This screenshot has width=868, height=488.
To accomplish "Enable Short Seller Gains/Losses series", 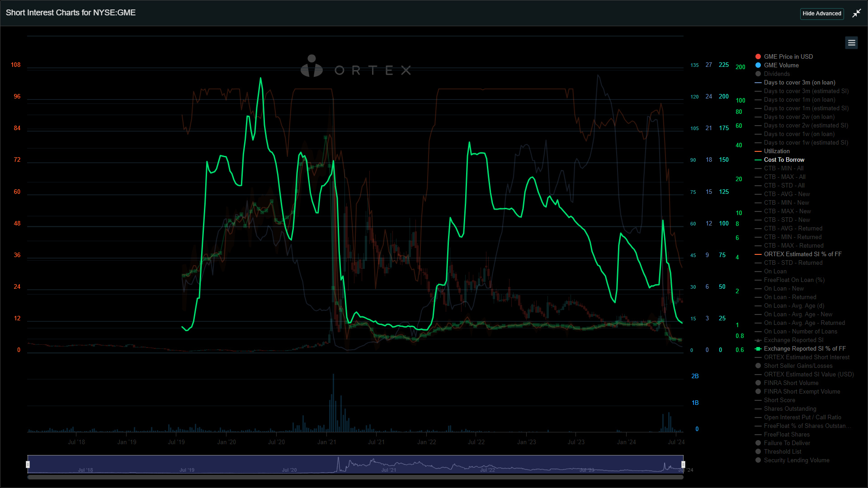I will (x=797, y=366).
